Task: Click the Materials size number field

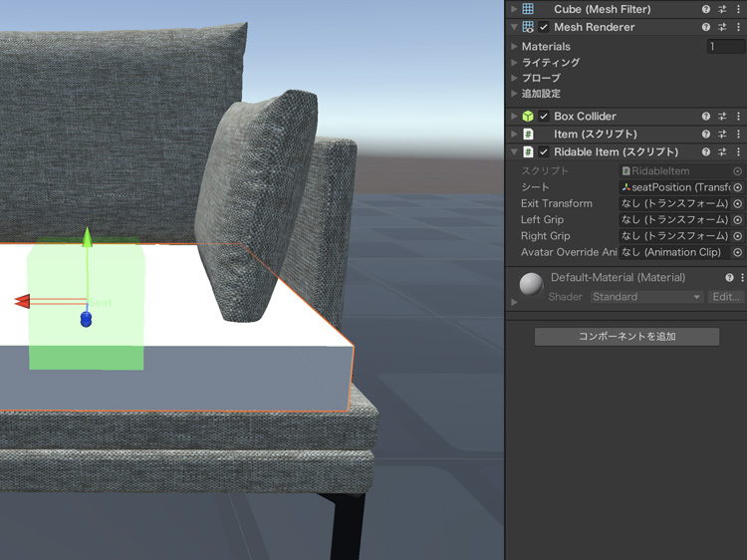Action: [x=724, y=46]
